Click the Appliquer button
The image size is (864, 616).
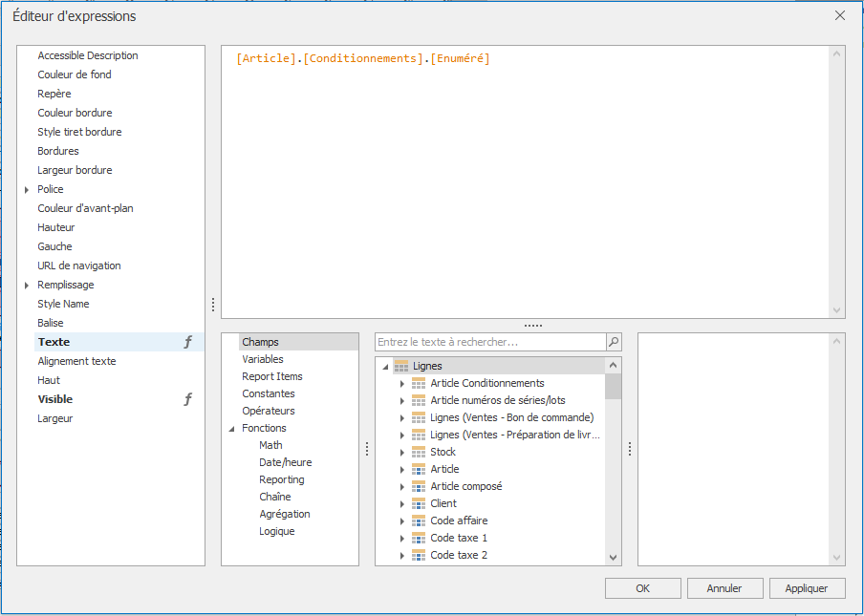[807, 588]
